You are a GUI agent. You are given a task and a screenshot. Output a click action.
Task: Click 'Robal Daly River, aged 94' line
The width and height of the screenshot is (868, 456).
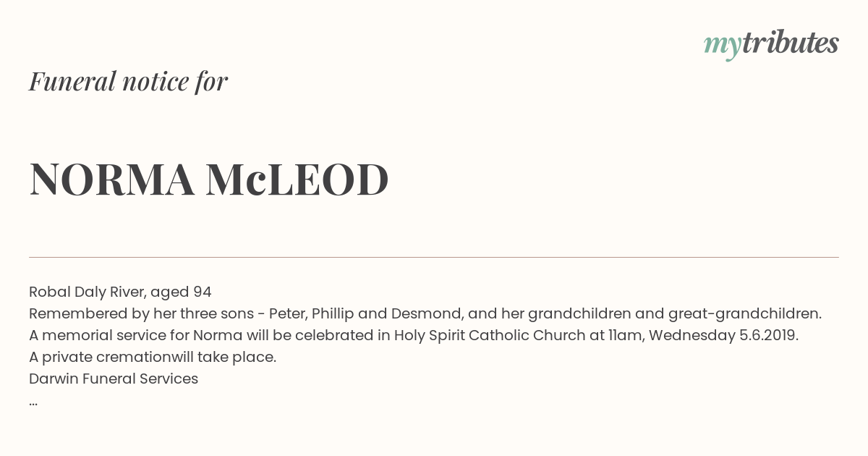tap(120, 292)
